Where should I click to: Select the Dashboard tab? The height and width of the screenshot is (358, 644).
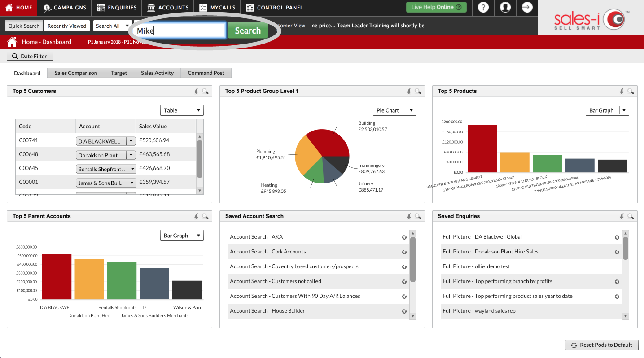click(x=27, y=73)
